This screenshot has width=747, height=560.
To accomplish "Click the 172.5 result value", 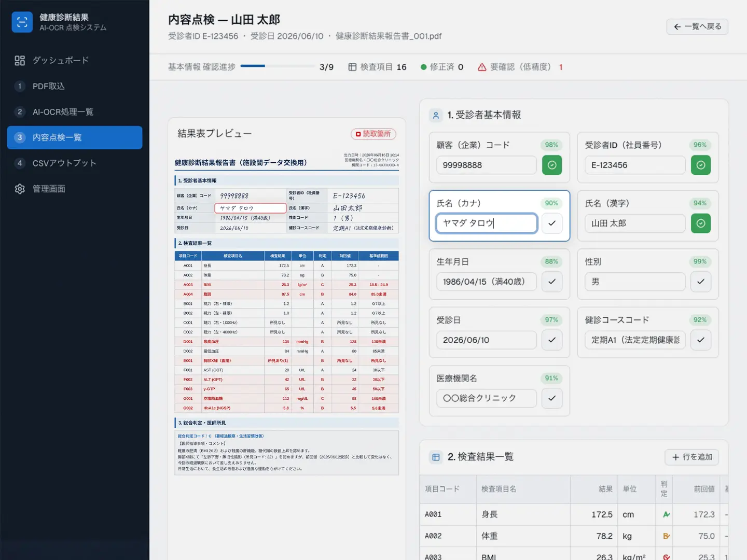I will pos(602,514).
